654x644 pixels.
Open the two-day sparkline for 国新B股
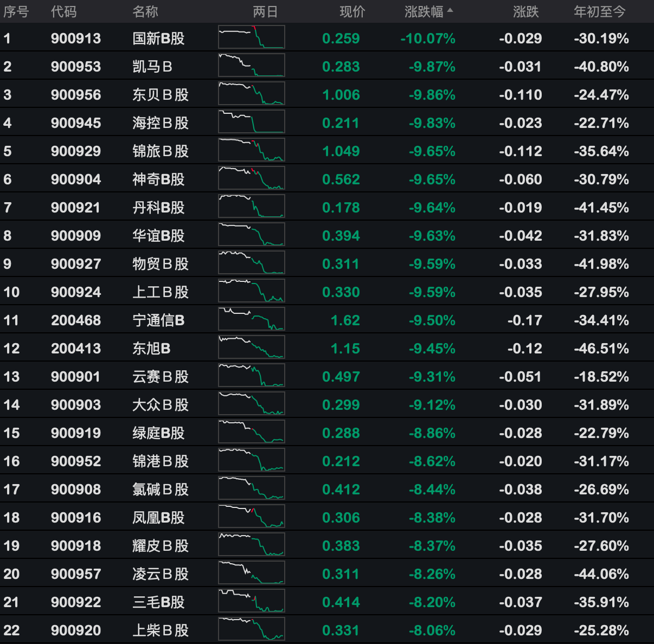click(x=251, y=37)
